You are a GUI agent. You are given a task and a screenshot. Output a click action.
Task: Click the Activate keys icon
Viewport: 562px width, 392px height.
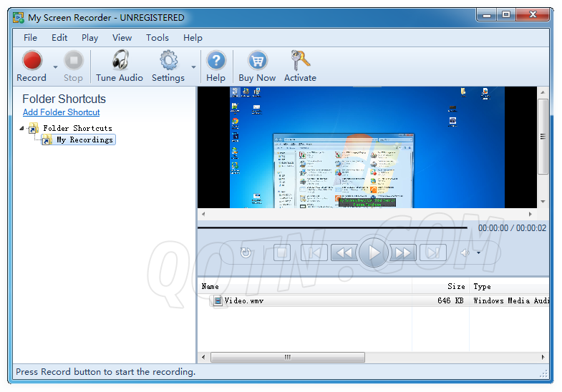pos(300,62)
